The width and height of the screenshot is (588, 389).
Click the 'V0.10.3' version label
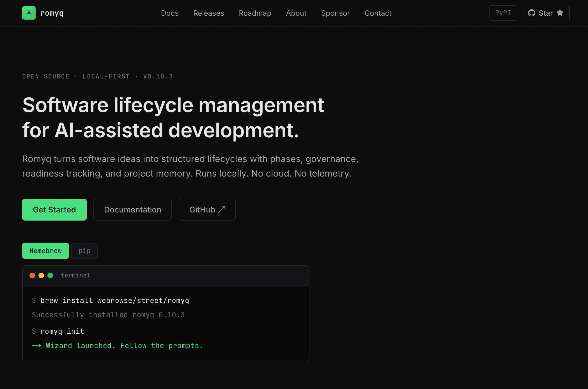(158, 77)
